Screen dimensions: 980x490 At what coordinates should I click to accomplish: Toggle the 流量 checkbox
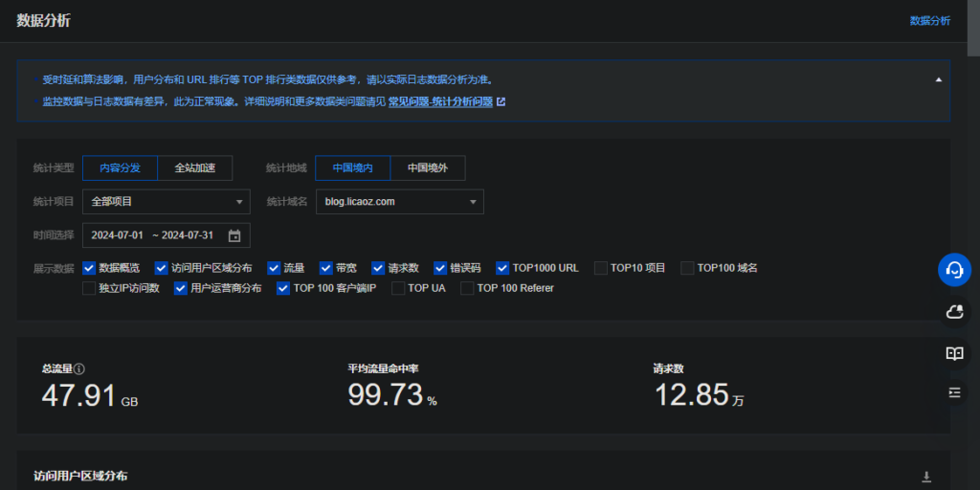pyautogui.click(x=274, y=268)
